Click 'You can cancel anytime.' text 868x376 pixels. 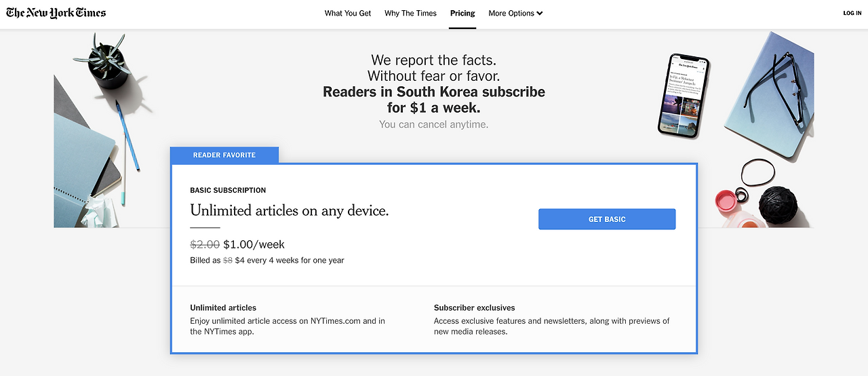click(434, 124)
